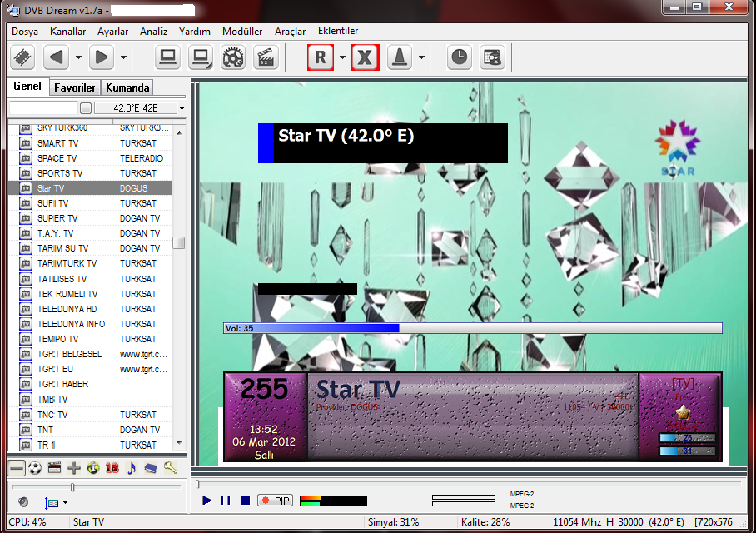The image size is (756, 533).
Task: Open dropdown beside next channel button
Action: coord(124,57)
